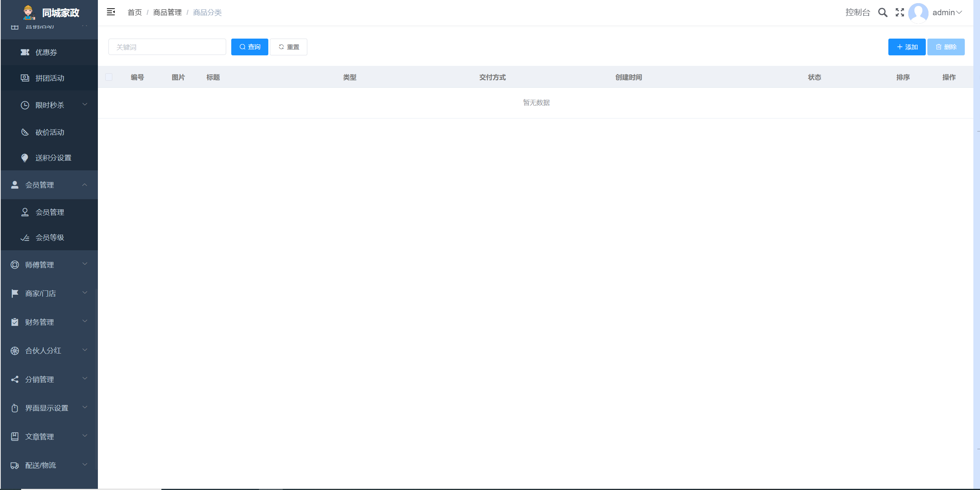This screenshot has width=980, height=490.
Task: Open 送积分设置 points settings item
Action: 53,157
